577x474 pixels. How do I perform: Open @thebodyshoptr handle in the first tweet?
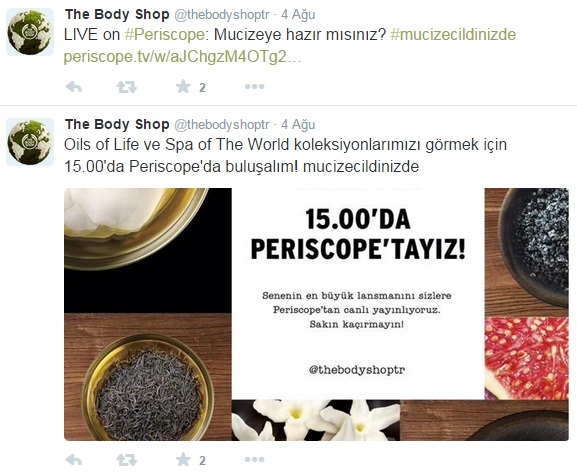222,15
